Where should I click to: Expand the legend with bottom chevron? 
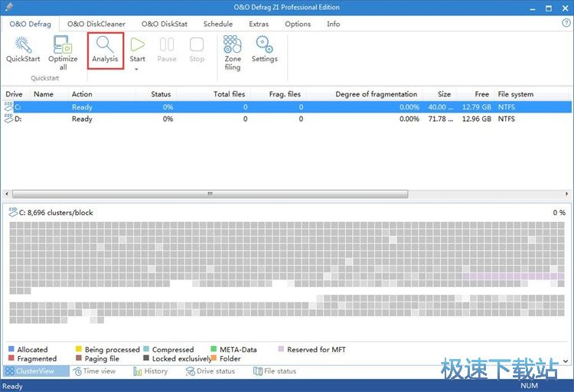(566, 361)
